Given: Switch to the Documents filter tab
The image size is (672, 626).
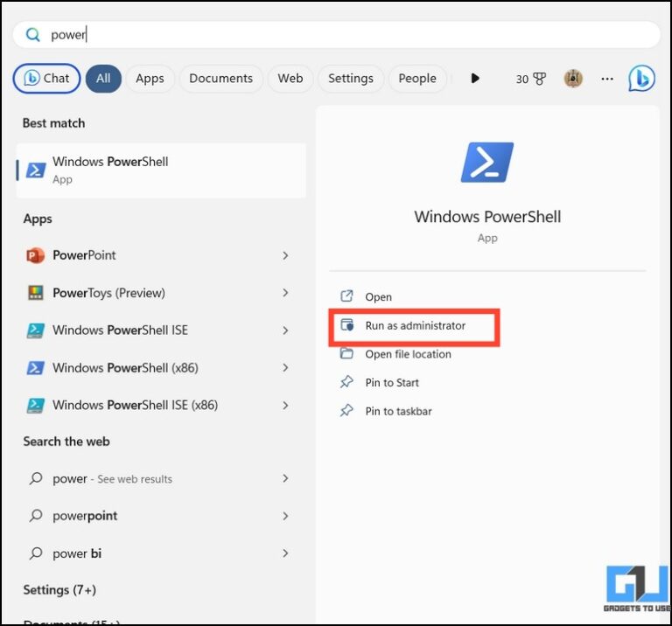Looking at the screenshot, I should tap(220, 79).
